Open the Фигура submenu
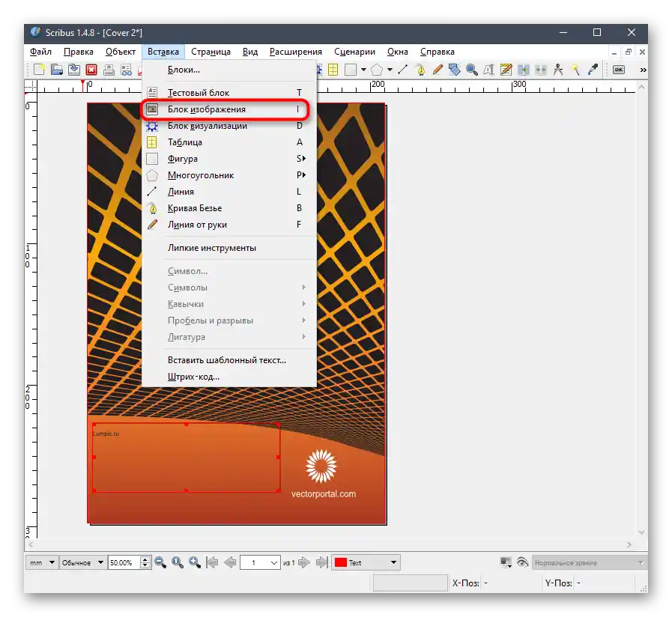Image resolution: width=672 pixels, height=617 pixels. pos(229,159)
